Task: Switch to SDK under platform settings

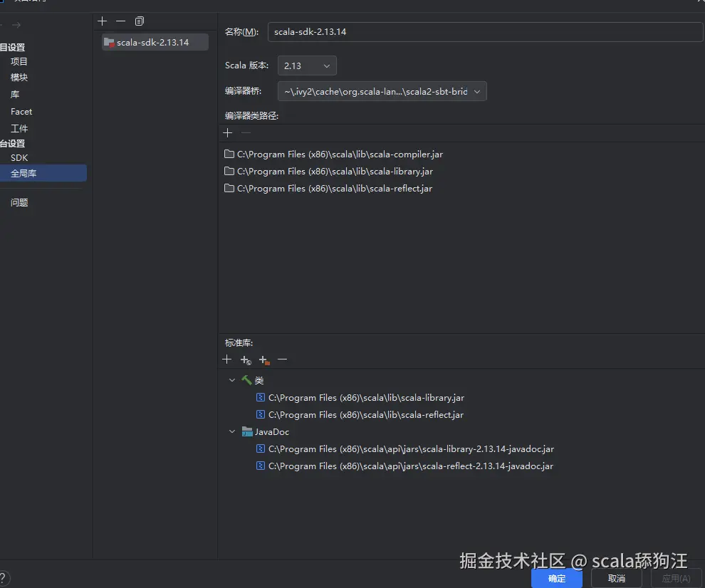Action: pos(19,157)
